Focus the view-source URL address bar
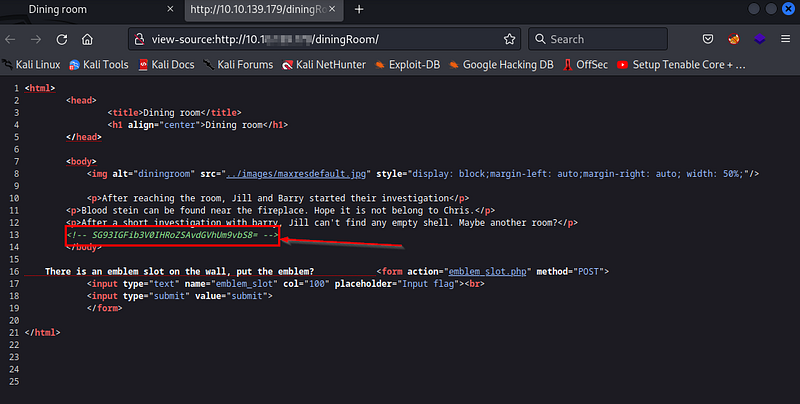This screenshot has height=404, width=800. (324, 39)
